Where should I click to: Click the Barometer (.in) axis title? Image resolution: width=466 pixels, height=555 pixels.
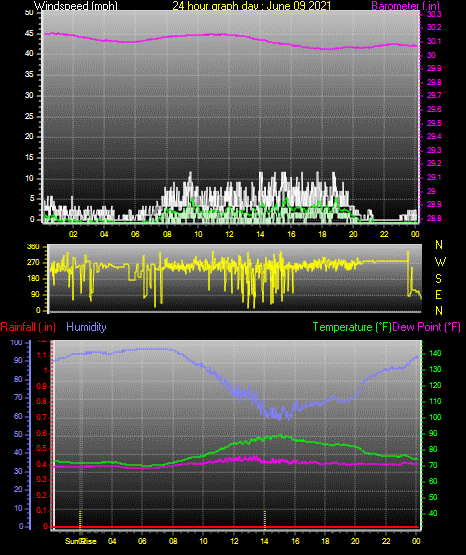click(x=405, y=6)
